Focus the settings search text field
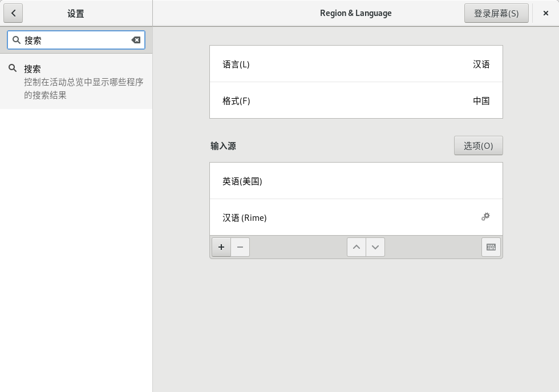The image size is (559, 392). 74,40
